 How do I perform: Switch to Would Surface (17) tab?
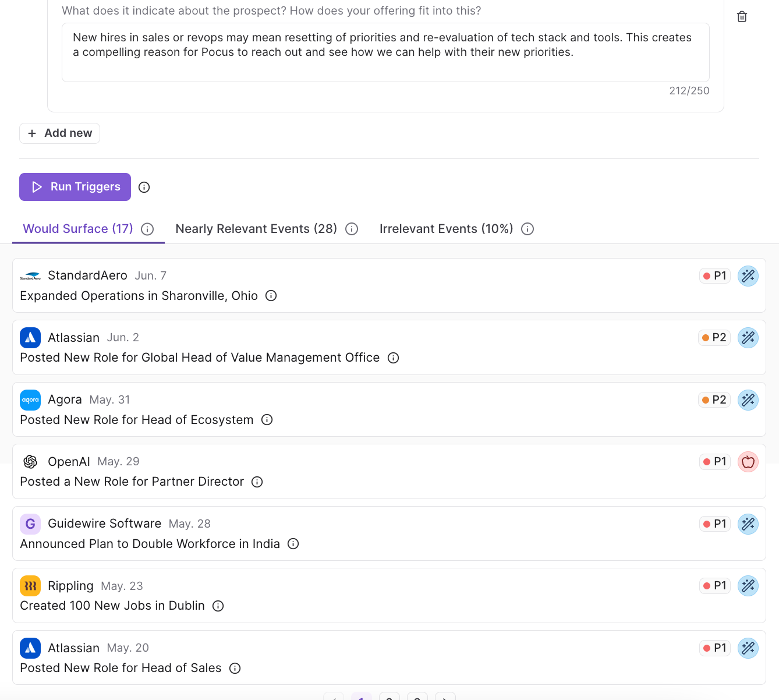pos(78,229)
